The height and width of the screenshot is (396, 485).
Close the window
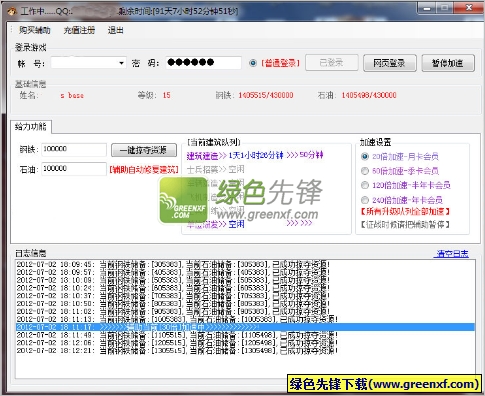click(469, 7)
